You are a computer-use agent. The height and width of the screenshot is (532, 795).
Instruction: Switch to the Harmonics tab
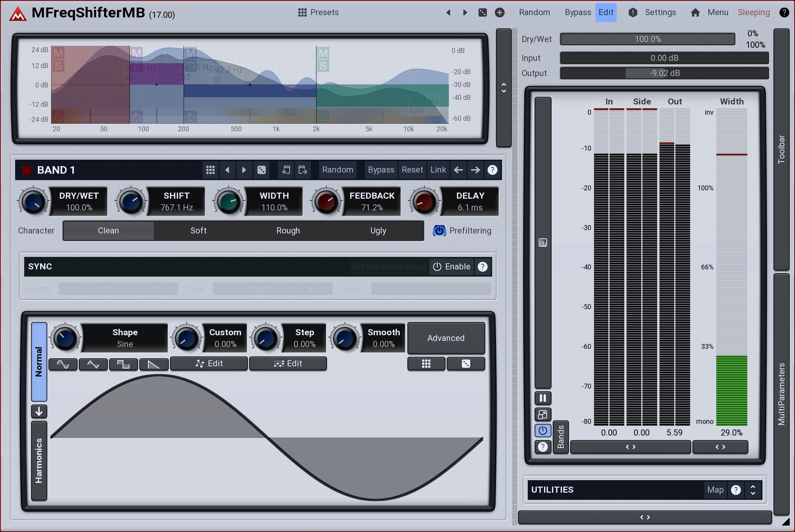click(39, 460)
